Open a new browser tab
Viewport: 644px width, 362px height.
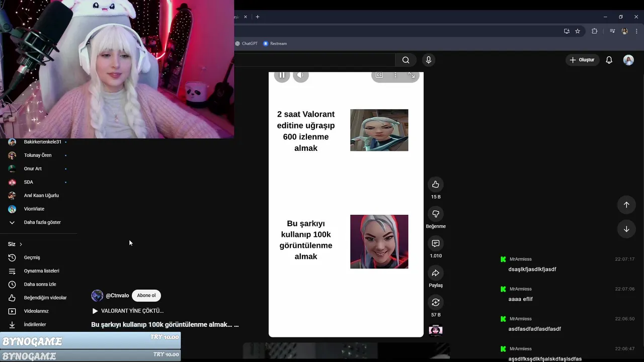(258, 17)
